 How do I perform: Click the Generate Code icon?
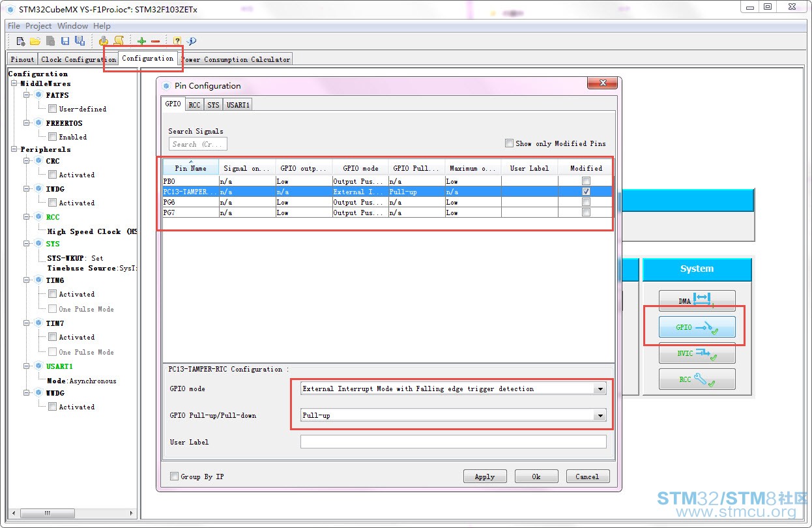(104, 41)
